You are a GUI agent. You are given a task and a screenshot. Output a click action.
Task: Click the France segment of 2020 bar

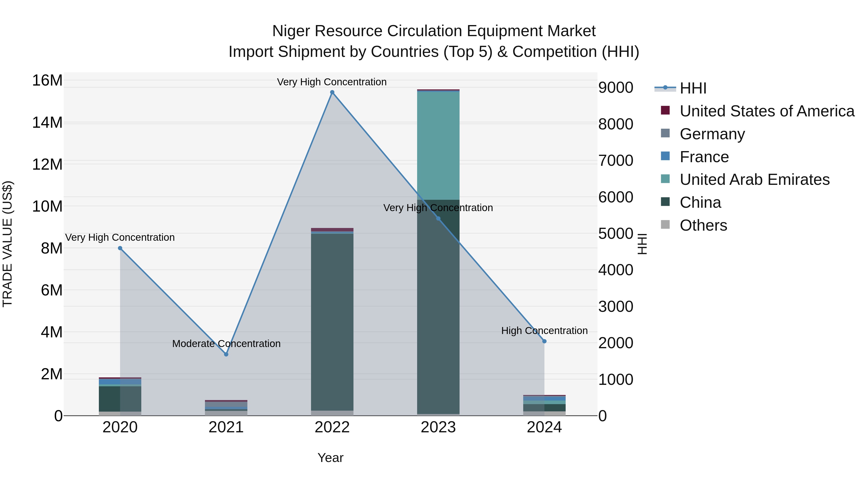[120, 381]
